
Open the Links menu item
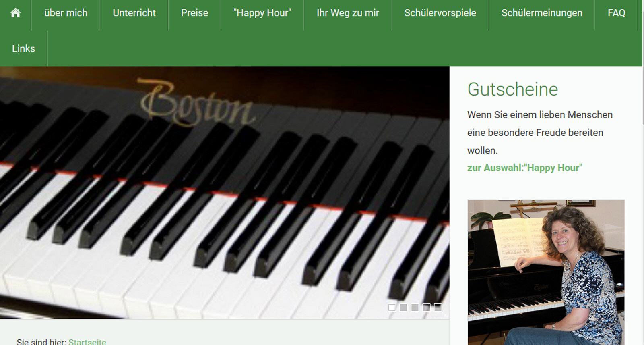[x=23, y=48]
